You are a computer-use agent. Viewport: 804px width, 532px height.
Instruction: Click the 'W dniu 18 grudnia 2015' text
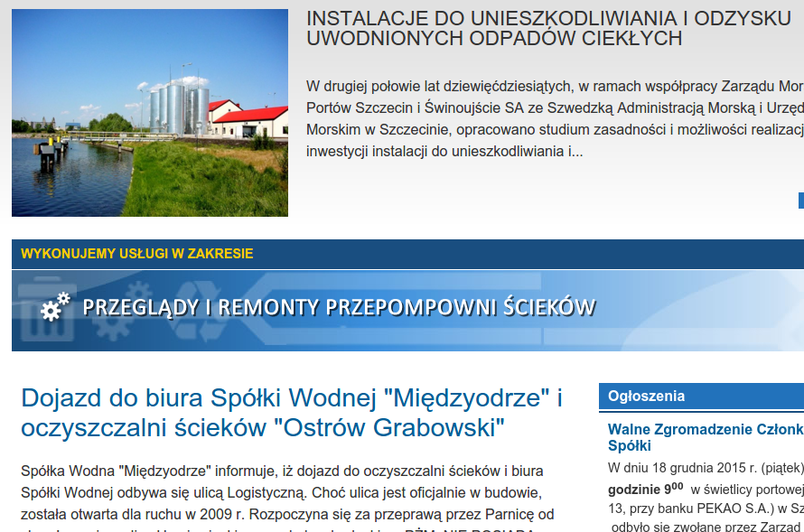point(705,468)
